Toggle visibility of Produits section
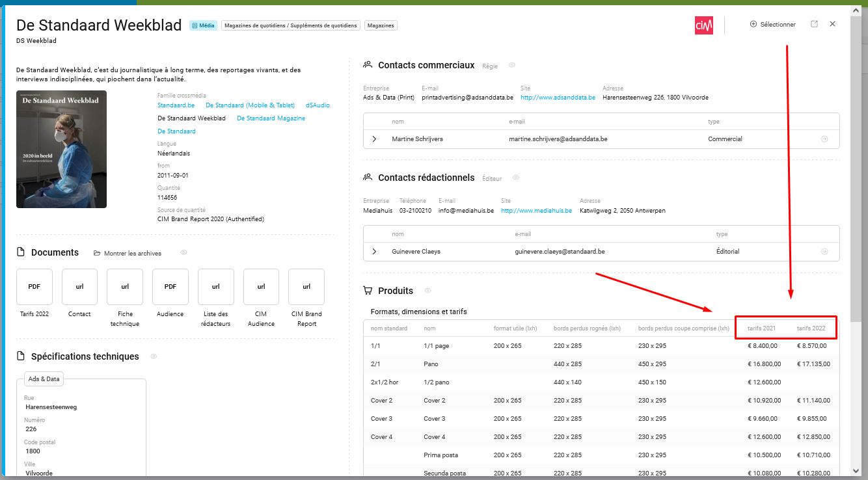The width and height of the screenshot is (868, 480). pyautogui.click(x=427, y=291)
